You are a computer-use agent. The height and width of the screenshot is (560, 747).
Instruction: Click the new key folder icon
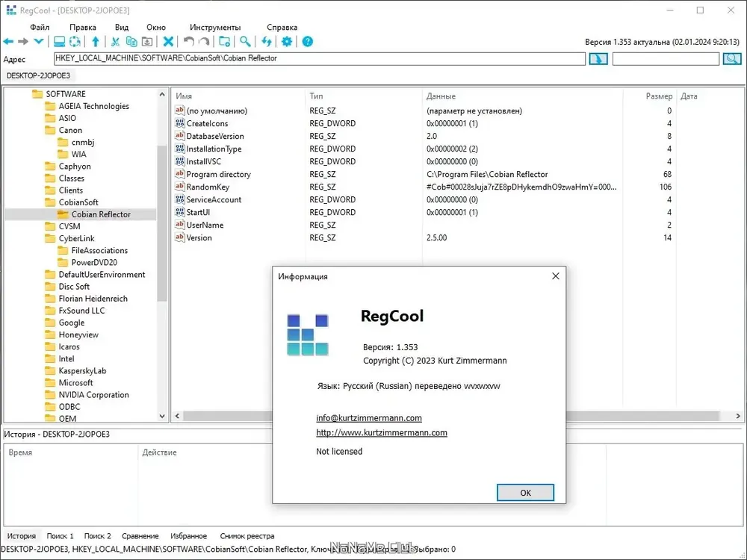pyautogui.click(x=225, y=42)
